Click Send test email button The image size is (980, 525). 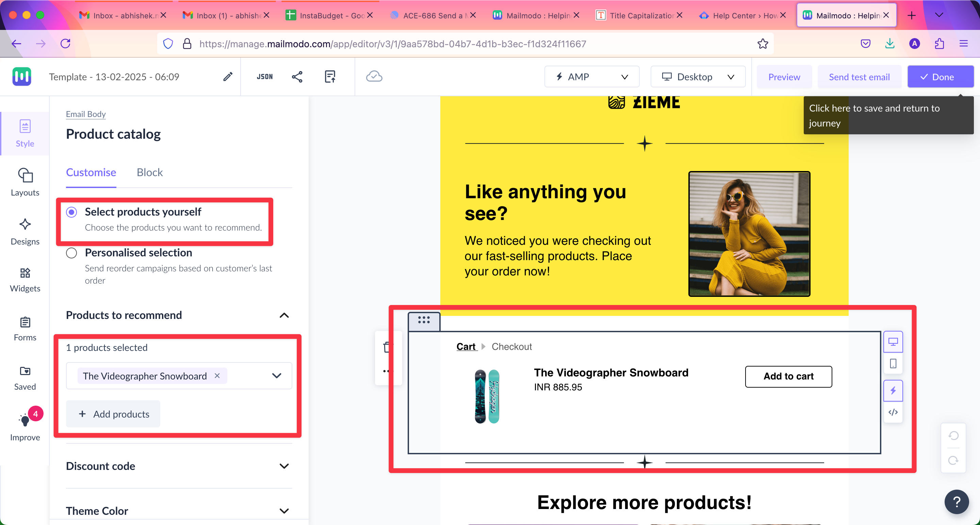point(859,77)
